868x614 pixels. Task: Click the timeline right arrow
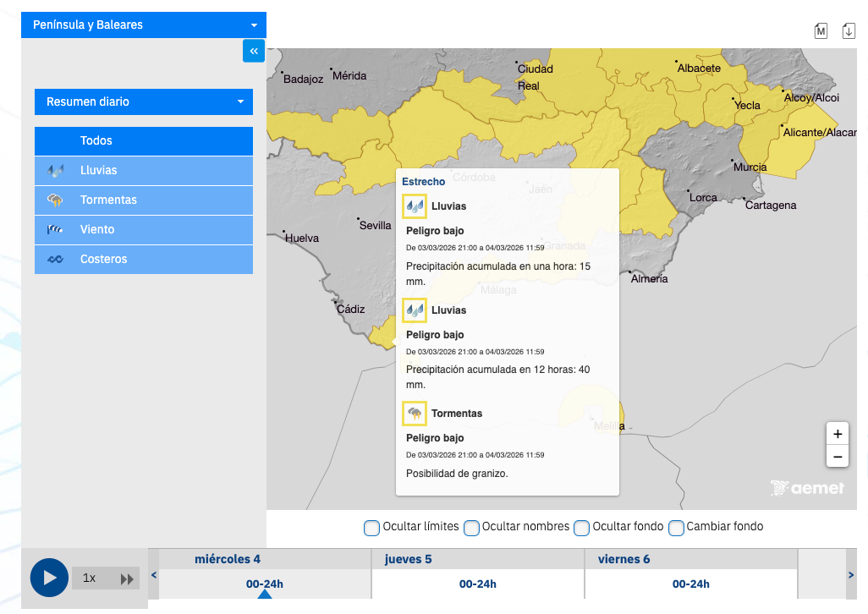click(851, 575)
